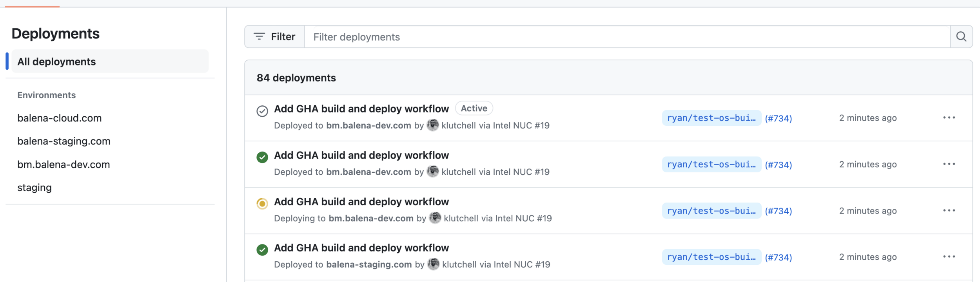
Task: Click klutchell avatar in Deploying row
Action: [435, 218]
